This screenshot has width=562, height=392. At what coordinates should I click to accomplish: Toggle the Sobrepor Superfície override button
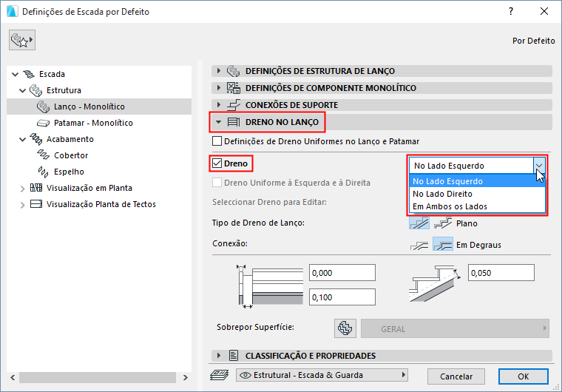[x=345, y=328]
